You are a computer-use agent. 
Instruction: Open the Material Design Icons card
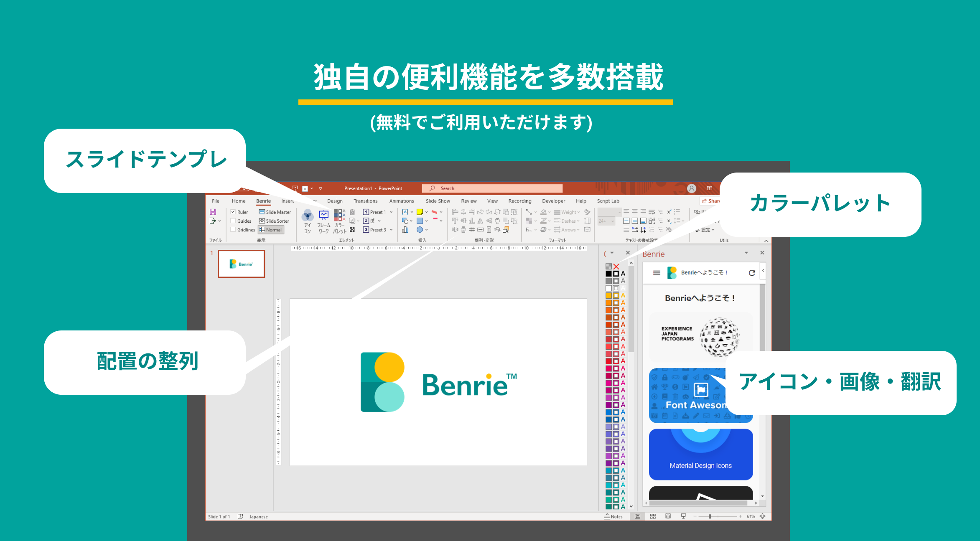click(x=700, y=455)
